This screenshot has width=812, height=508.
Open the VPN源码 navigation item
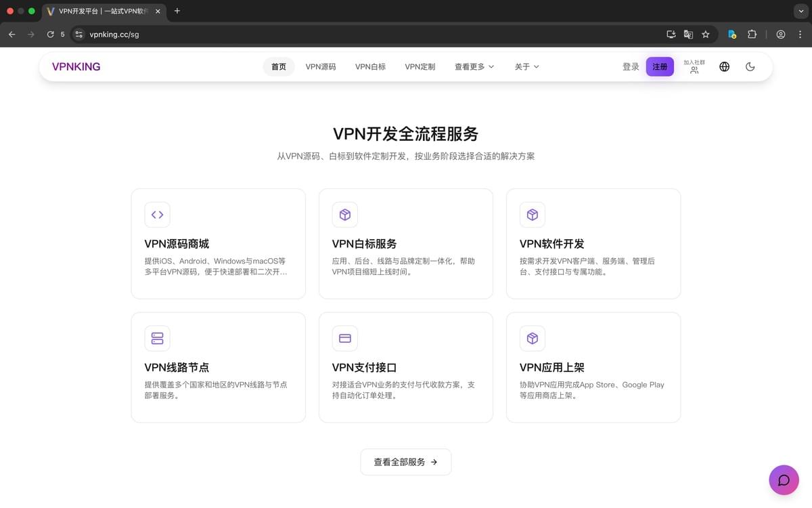321,66
